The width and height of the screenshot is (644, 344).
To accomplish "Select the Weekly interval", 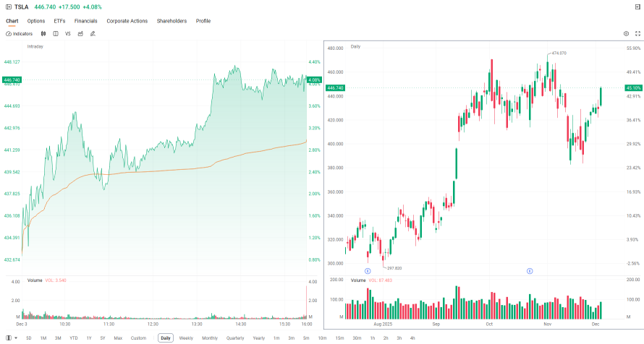I will pos(186,338).
